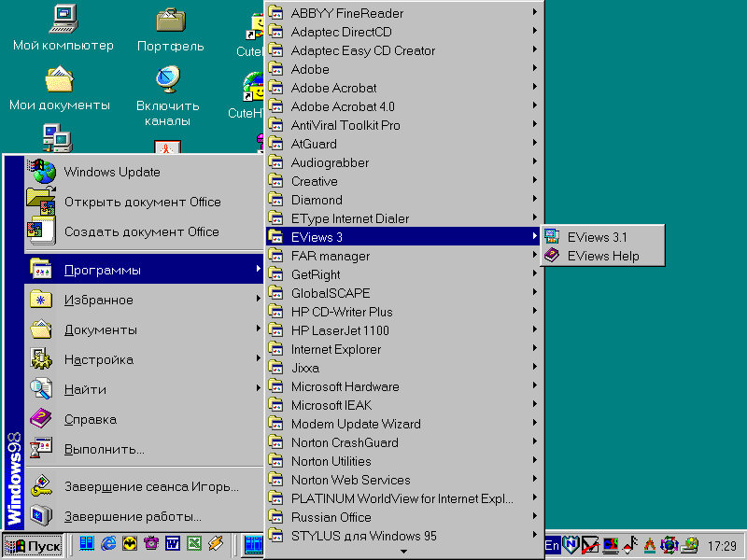Open the Audiograbber program group
This screenshot has width=747, height=560.
404,162
